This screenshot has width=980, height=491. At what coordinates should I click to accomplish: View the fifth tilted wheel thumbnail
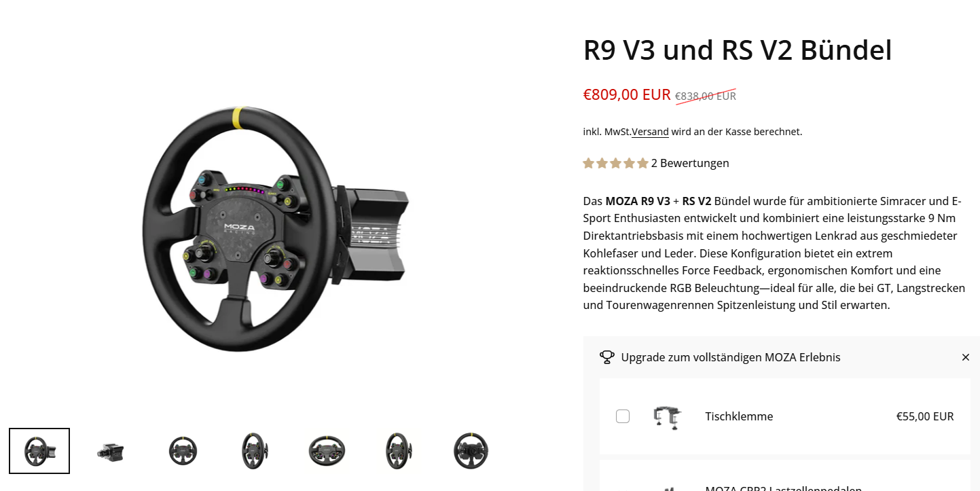(x=327, y=451)
